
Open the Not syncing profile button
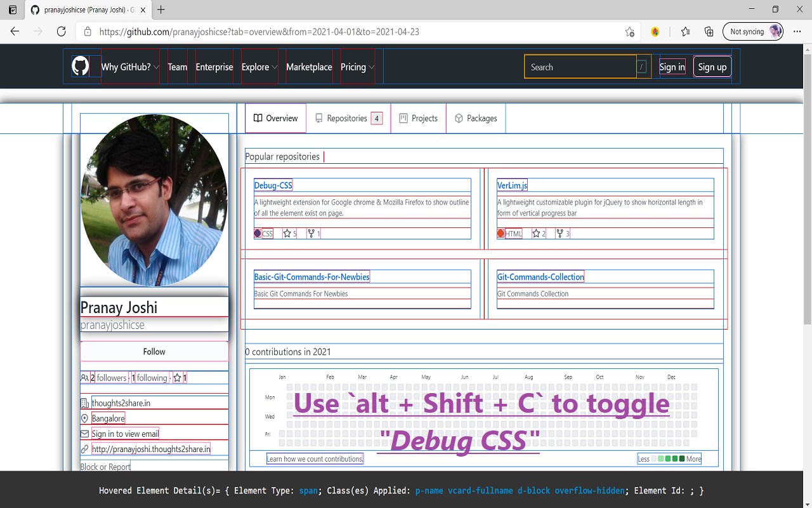(x=753, y=32)
